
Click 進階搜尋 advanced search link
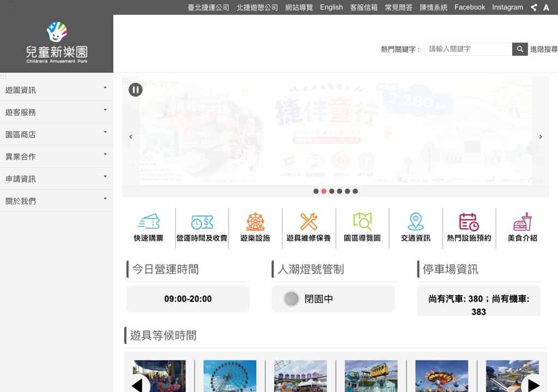point(544,49)
